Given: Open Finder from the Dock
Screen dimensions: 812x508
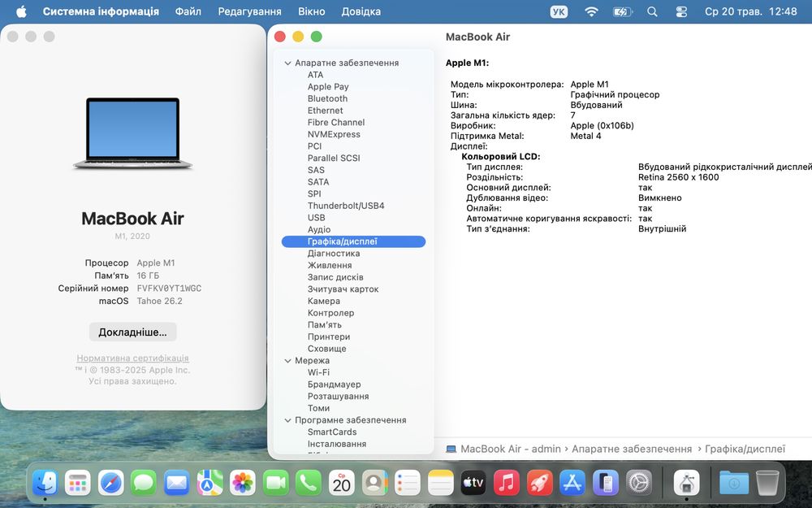Looking at the screenshot, I should [x=45, y=483].
